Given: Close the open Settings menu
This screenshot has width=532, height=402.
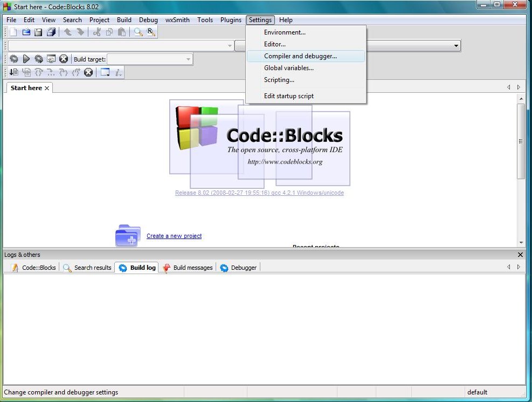Looking at the screenshot, I should [260, 20].
